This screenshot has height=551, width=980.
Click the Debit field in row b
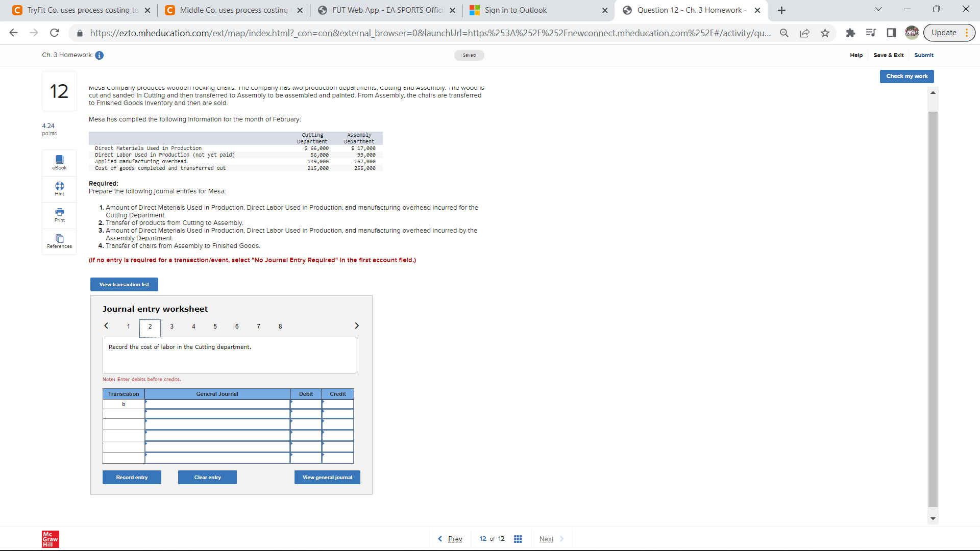click(306, 404)
